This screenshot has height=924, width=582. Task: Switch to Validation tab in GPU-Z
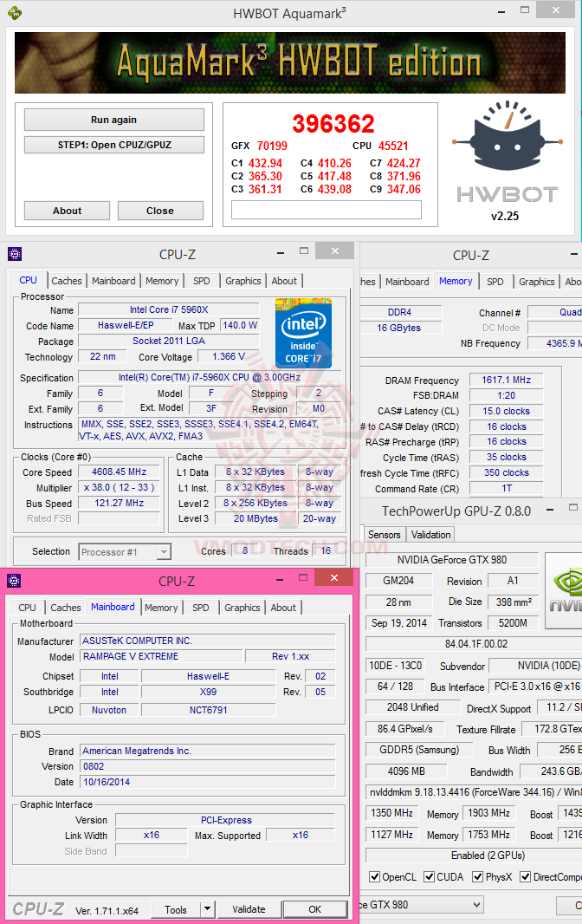tap(430, 534)
